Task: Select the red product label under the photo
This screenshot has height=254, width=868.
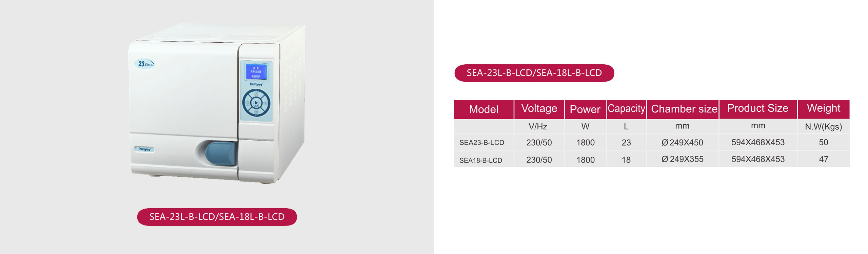Action: click(x=217, y=217)
